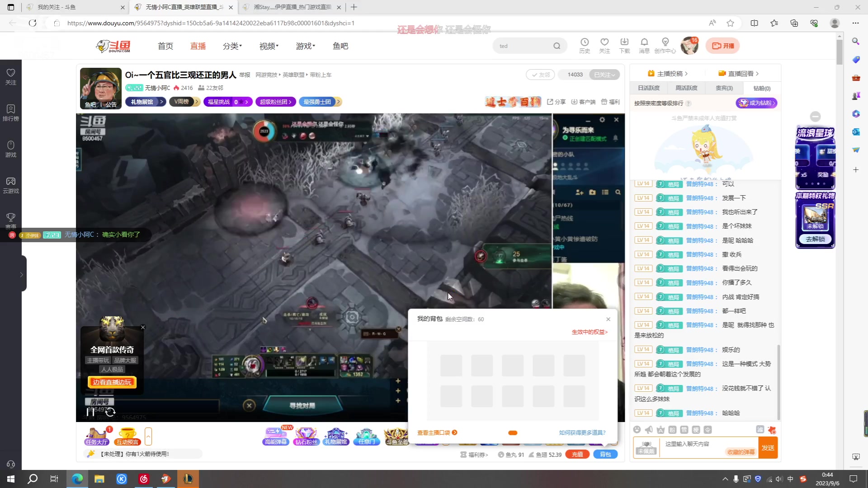This screenshot has width=868, height=488.
Task: Open 生效中的权益 link in backpack
Action: click(590, 332)
